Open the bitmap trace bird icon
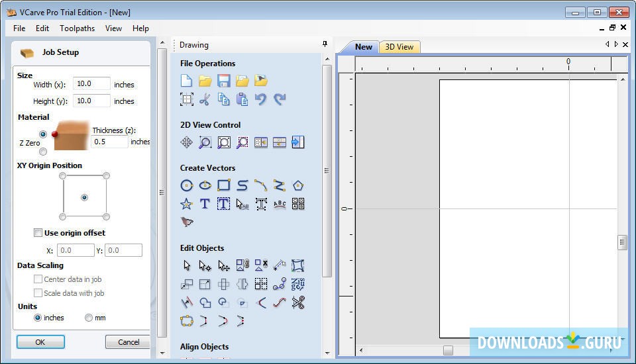The image size is (636, 364). click(x=186, y=222)
